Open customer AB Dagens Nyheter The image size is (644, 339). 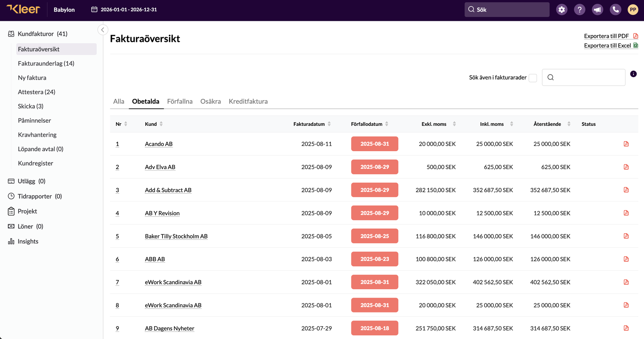169,328
